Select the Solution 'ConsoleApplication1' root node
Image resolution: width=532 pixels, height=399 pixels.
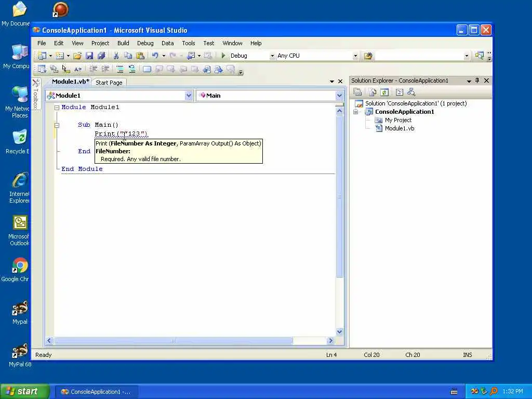click(x=416, y=103)
